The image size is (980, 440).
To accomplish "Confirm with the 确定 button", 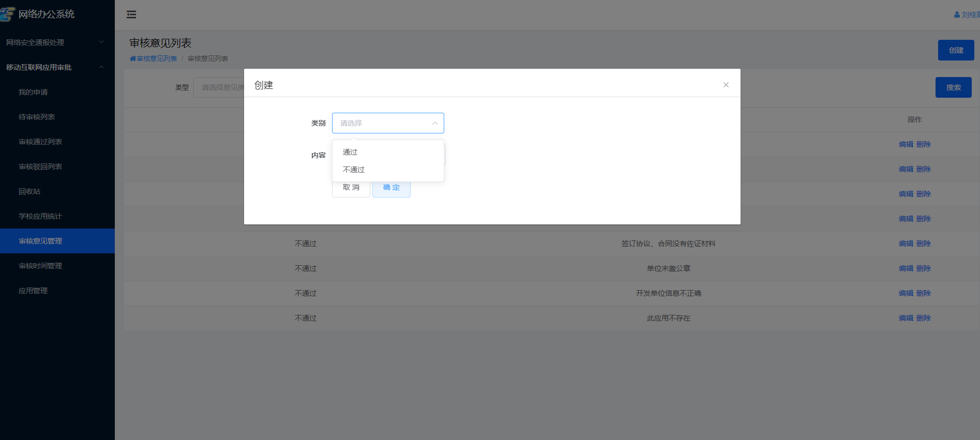I will pyautogui.click(x=391, y=188).
